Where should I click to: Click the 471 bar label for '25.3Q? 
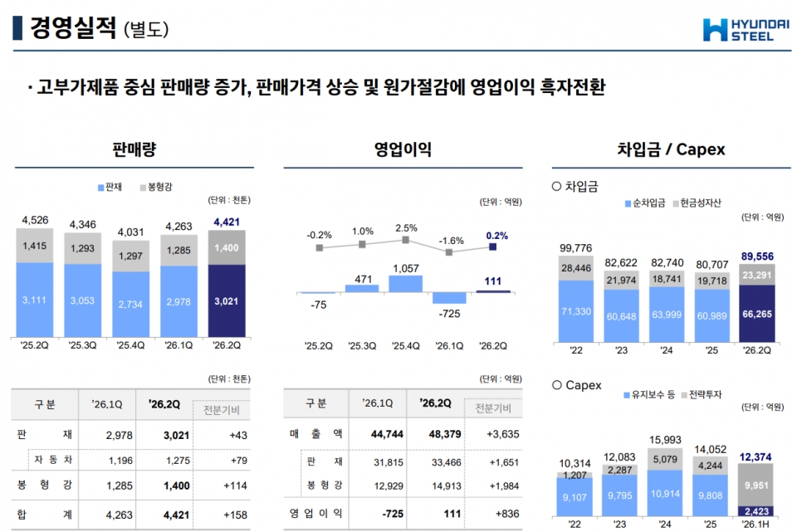[364, 279]
